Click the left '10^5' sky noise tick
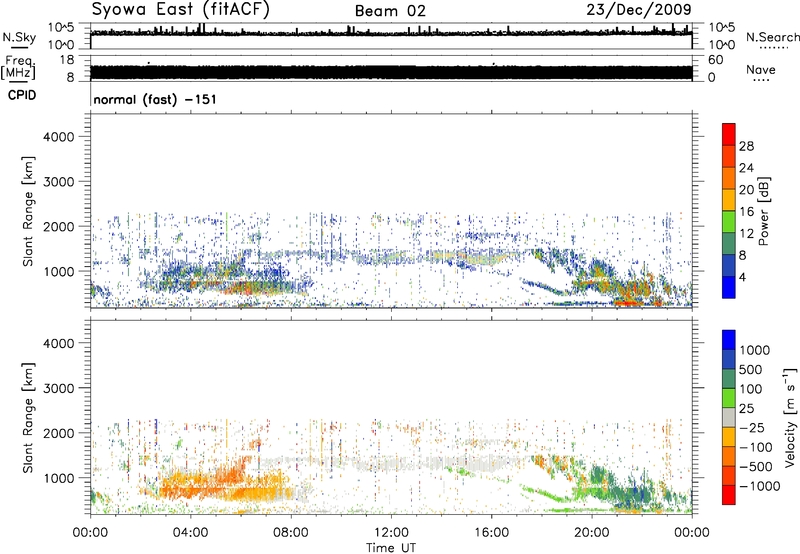 [61, 27]
